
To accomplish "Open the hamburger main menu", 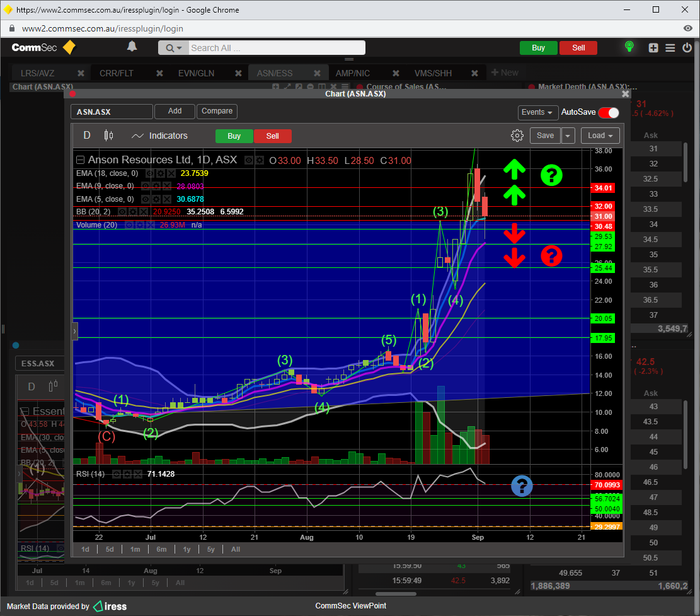I will 670,48.
